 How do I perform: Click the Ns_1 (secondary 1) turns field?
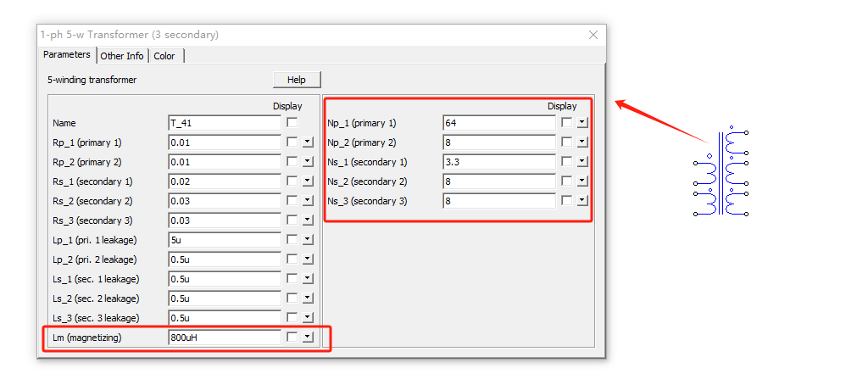point(499,162)
